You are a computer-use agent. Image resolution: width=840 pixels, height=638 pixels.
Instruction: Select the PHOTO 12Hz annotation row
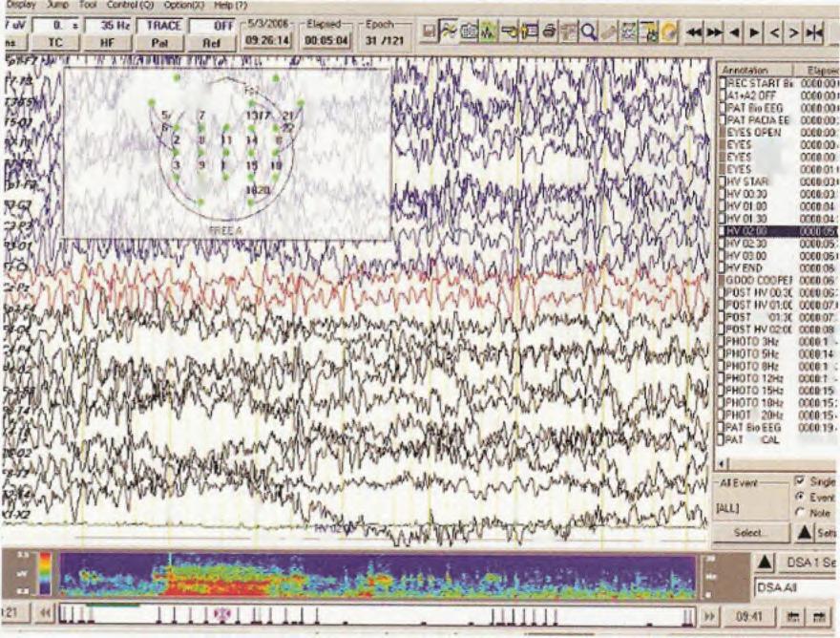pyautogui.click(x=778, y=378)
